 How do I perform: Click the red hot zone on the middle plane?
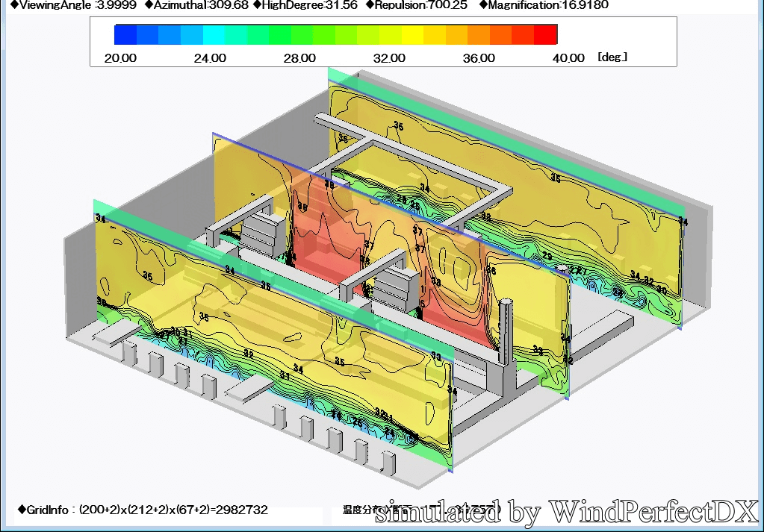click(x=321, y=239)
